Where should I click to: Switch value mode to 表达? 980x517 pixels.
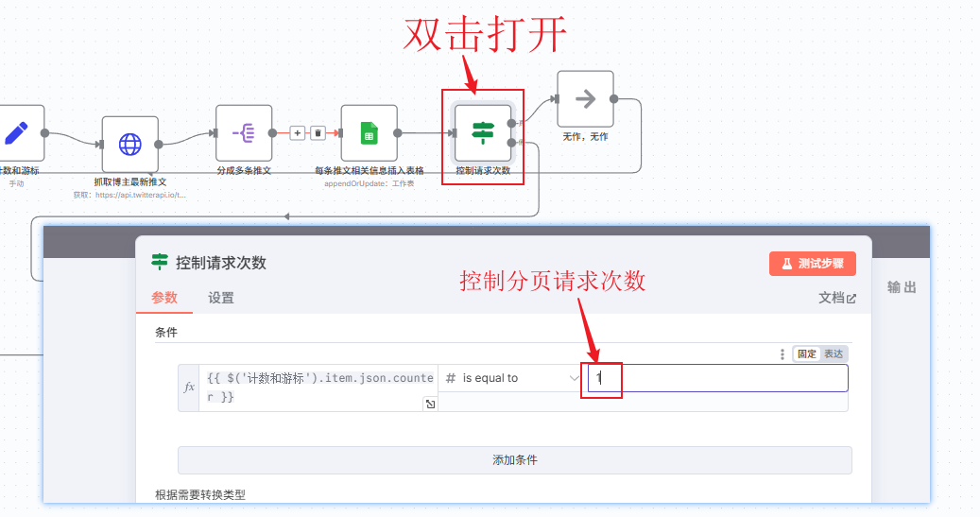tap(834, 353)
